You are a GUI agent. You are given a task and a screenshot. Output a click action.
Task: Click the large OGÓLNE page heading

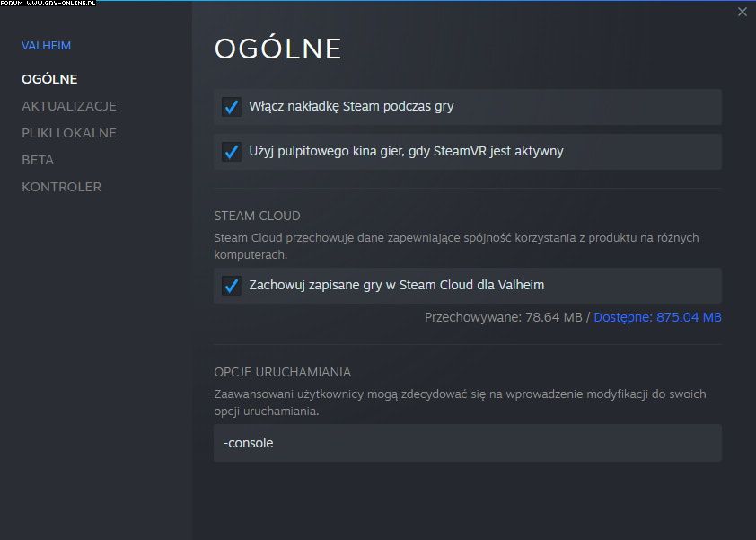point(277,49)
